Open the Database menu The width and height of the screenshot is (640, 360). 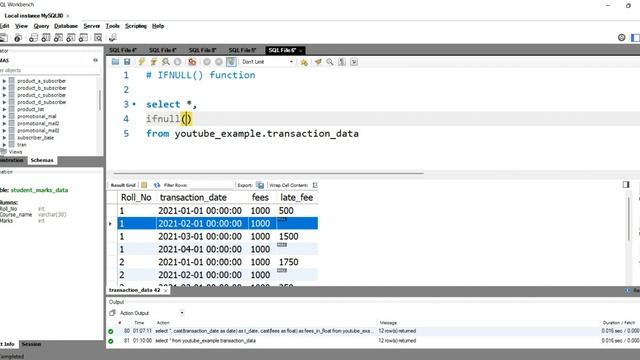click(66, 26)
